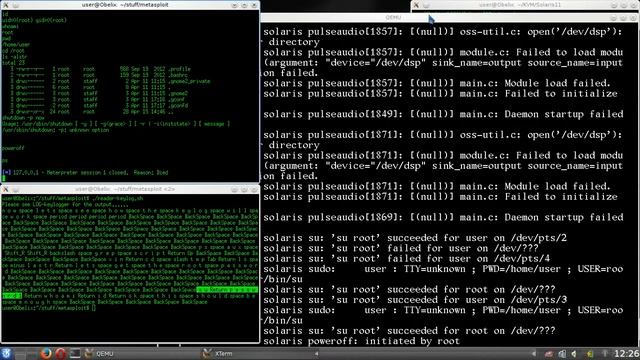This screenshot has height=360, width=640.
Task: Close the metasploit <2> xterm window
Action: (254, 189)
